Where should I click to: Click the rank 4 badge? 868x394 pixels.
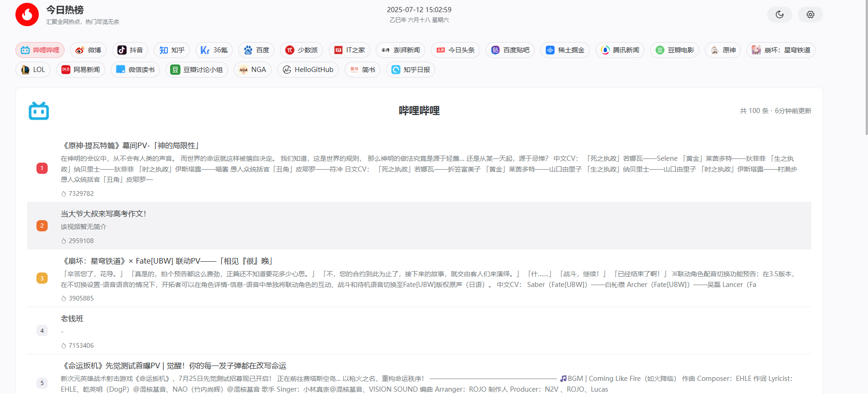[42, 330]
